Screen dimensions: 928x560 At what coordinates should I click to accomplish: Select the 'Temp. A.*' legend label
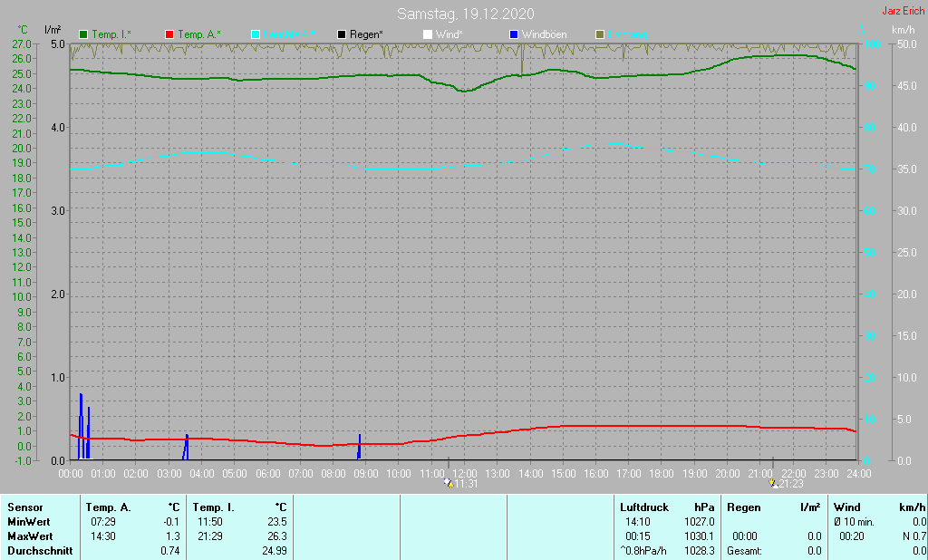coord(199,35)
